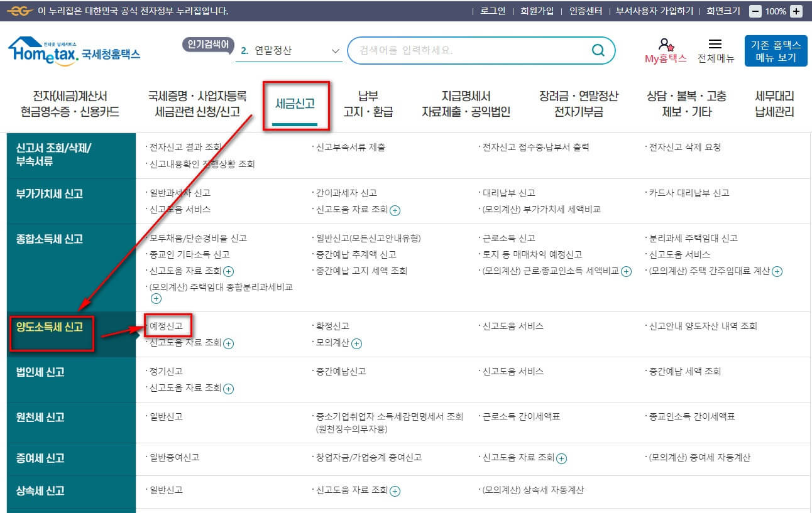
Task: Select 신고서 조회/삭제/부속서류 category
Action: [x=72, y=155]
